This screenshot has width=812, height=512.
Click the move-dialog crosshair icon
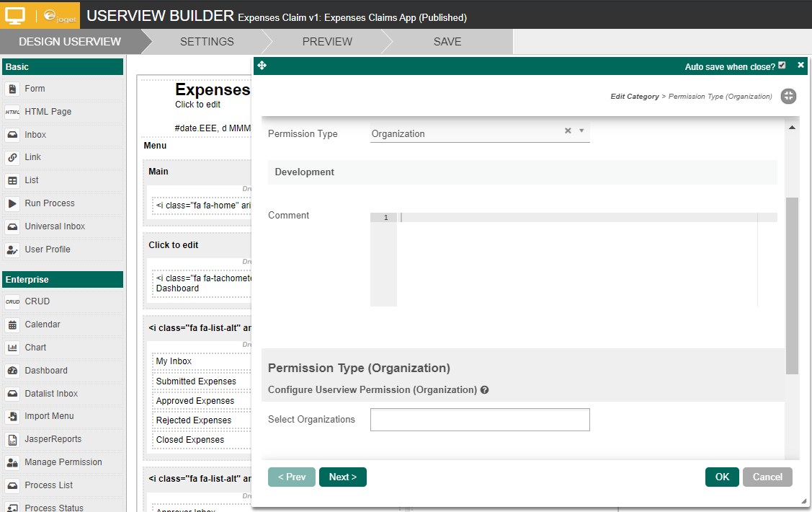pyautogui.click(x=262, y=66)
